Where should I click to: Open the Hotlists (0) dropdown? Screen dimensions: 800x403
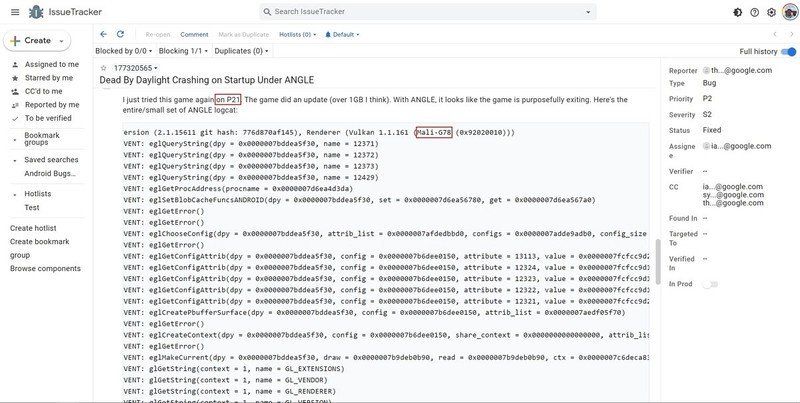pos(297,34)
